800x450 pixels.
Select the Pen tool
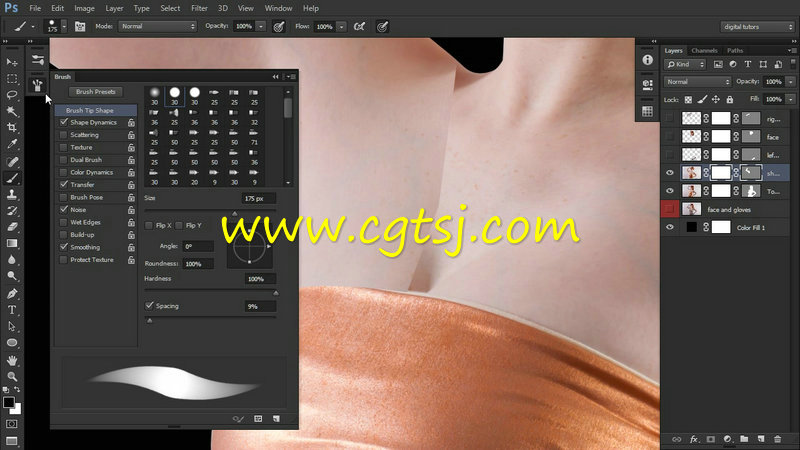(12, 293)
